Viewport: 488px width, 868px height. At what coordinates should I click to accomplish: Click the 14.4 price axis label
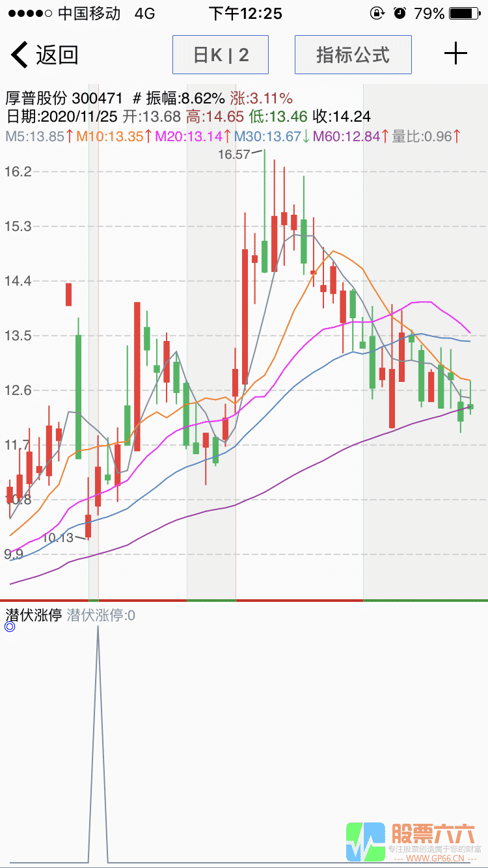point(18,281)
